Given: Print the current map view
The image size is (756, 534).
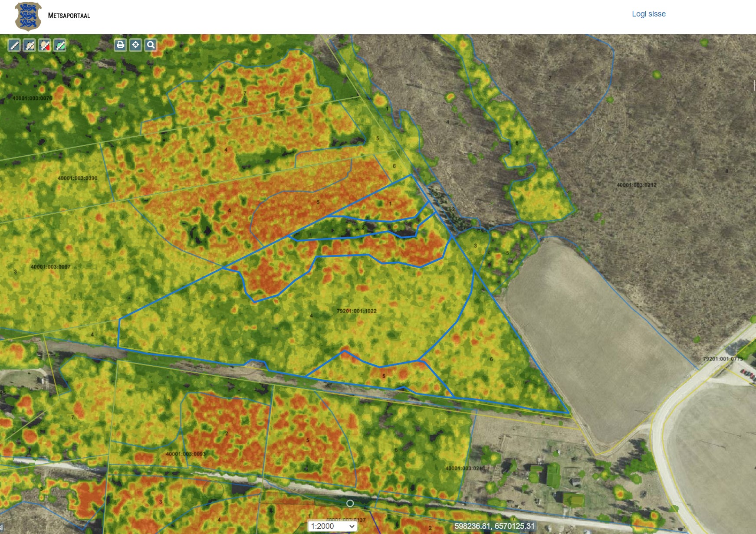Looking at the screenshot, I should (120, 45).
